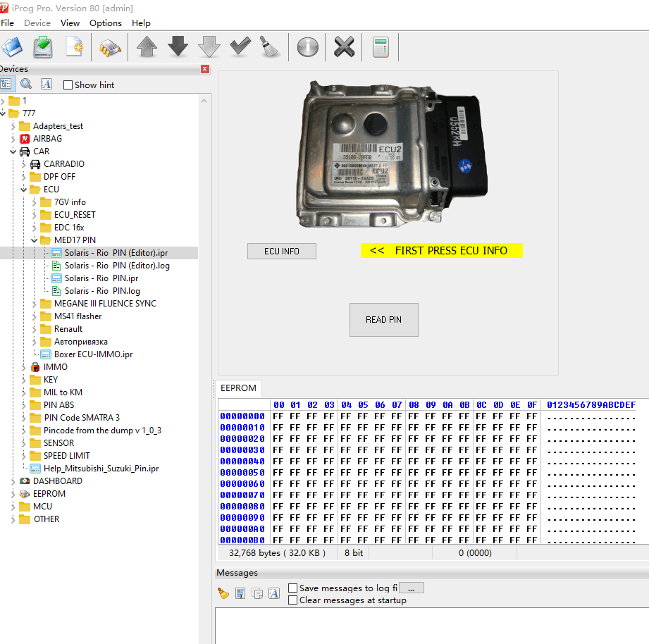This screenshot has height=644, width=649.
Task: Open the Options menu
Action: [x=105, y=23]
